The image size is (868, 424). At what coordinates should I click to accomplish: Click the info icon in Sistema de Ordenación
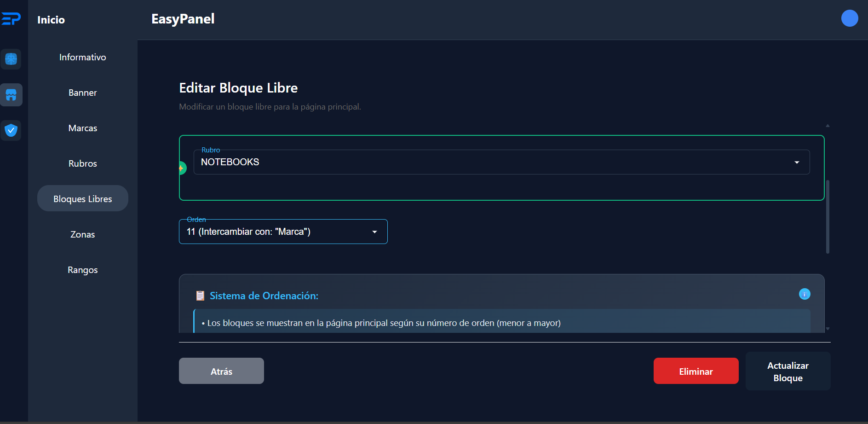pyautogui.click(x=804, y=294)
